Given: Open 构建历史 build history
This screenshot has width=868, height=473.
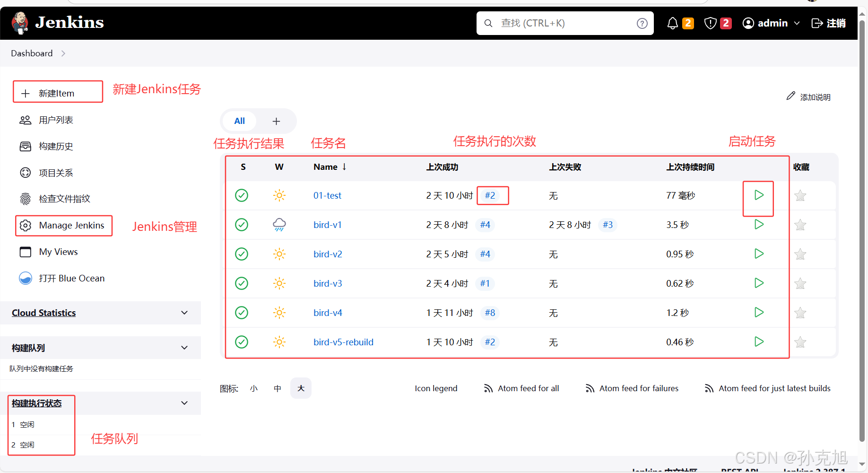Looking at the screenshot, I should pyautogui.click(x=46, y=147).
